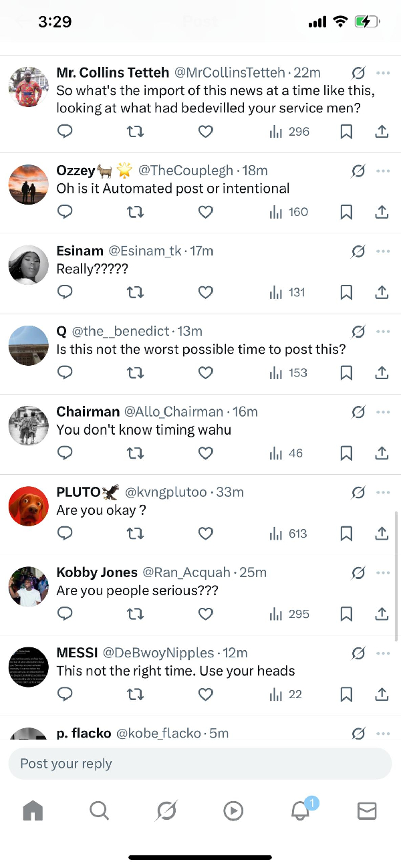Image resolution: width=401 pixels, height=868 pixels.
Task: Open Notifications tab with badge
Action: click(x=300, y=810)
